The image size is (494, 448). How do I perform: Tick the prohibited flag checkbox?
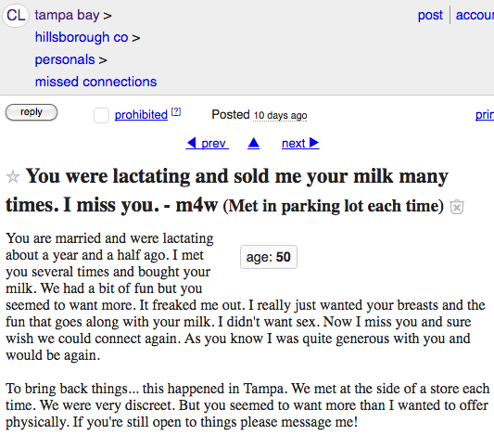point(101,115)
